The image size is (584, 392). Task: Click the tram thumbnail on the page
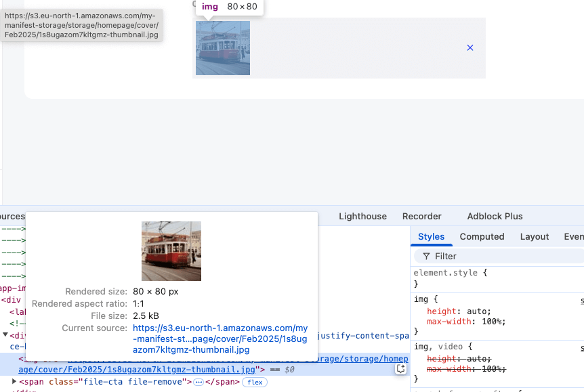(x=223, y=48)
